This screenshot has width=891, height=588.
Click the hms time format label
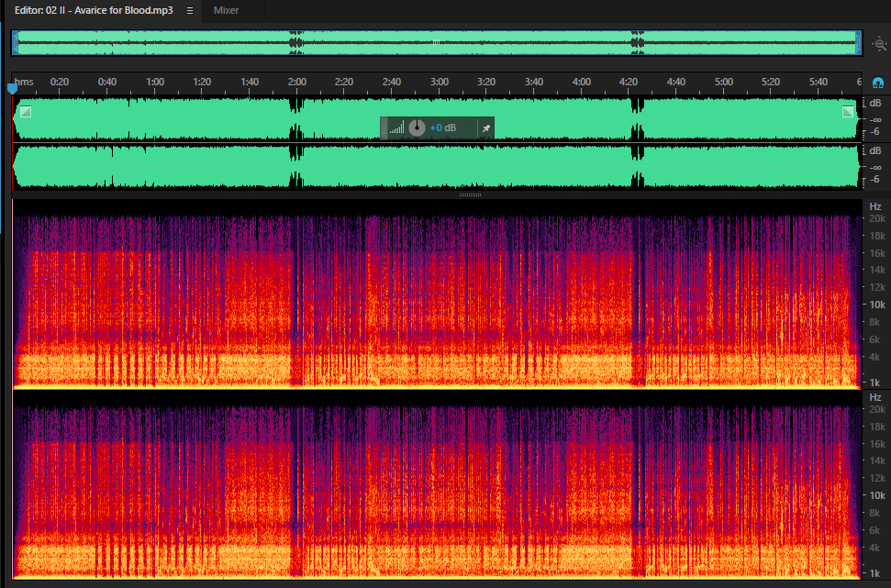(x=23, y=82)
